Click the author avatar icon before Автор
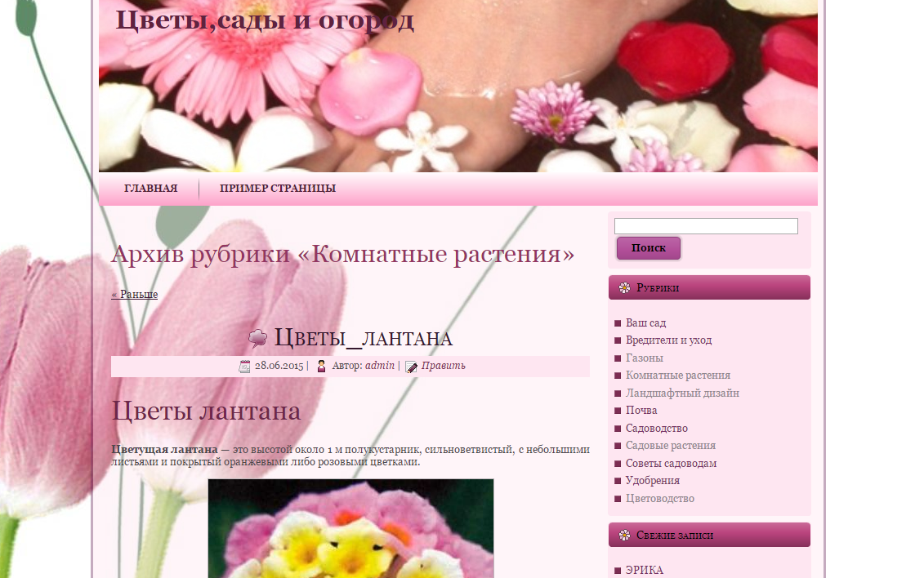 pos(321,366)
